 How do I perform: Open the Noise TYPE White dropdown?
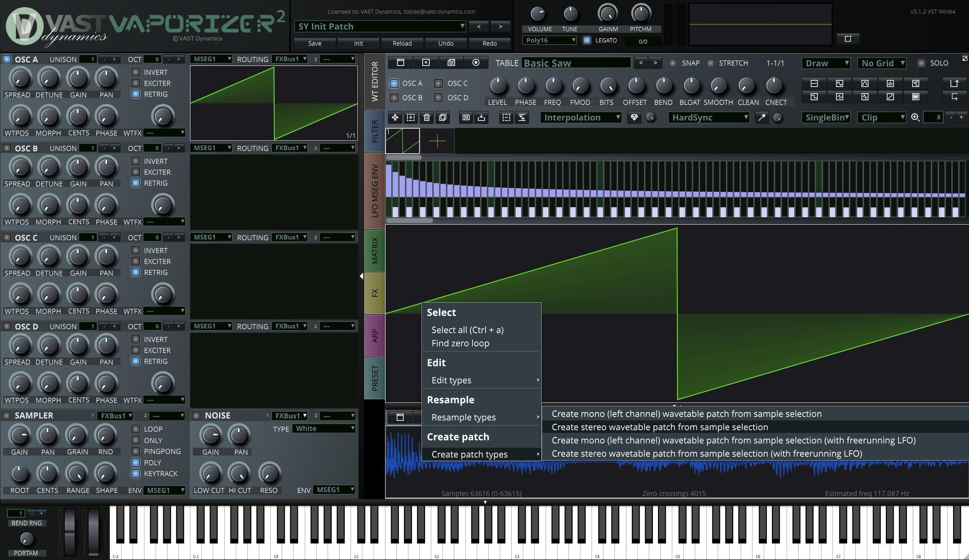325,429
